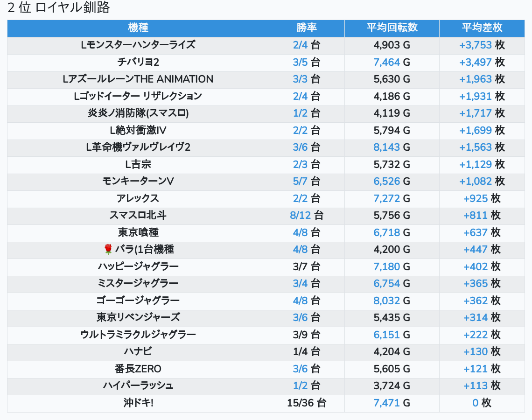Screen dimensions: 532x420
Task: Click the 勝率 column header
Action: [x=307, y=28]
